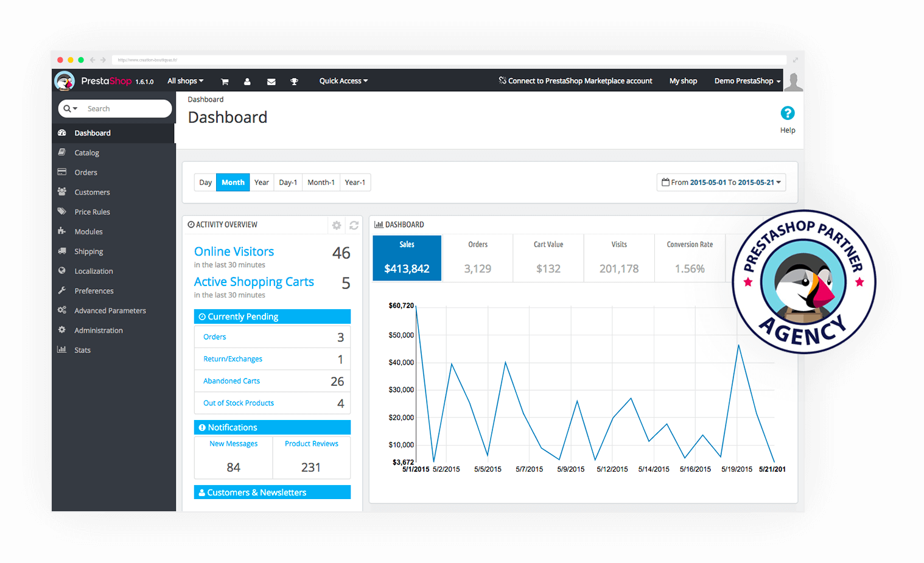The height and width of the screenshot is (563, 924).
Task: Refresh Activity Overview with the refresh icon
Action: (354, 225)
